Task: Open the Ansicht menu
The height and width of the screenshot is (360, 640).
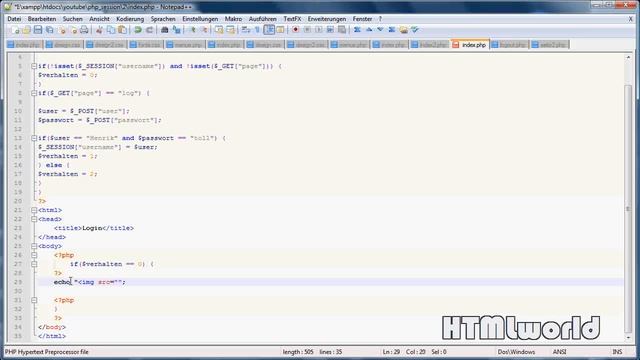Action: point(99,19)
